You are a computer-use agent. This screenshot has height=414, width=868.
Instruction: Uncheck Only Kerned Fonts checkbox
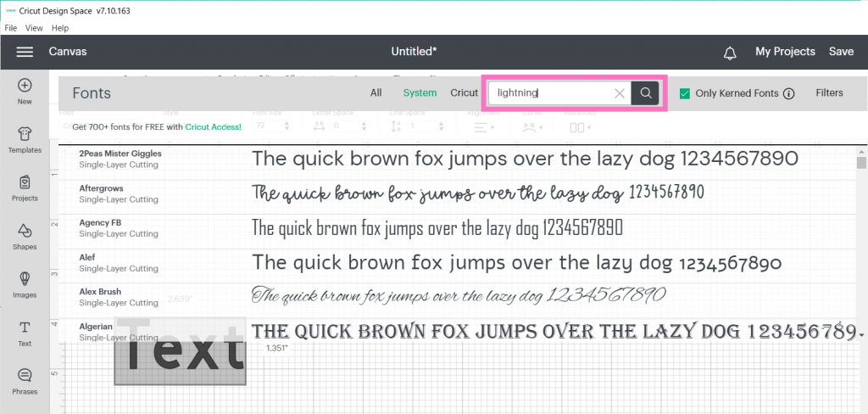pos(685,93)
